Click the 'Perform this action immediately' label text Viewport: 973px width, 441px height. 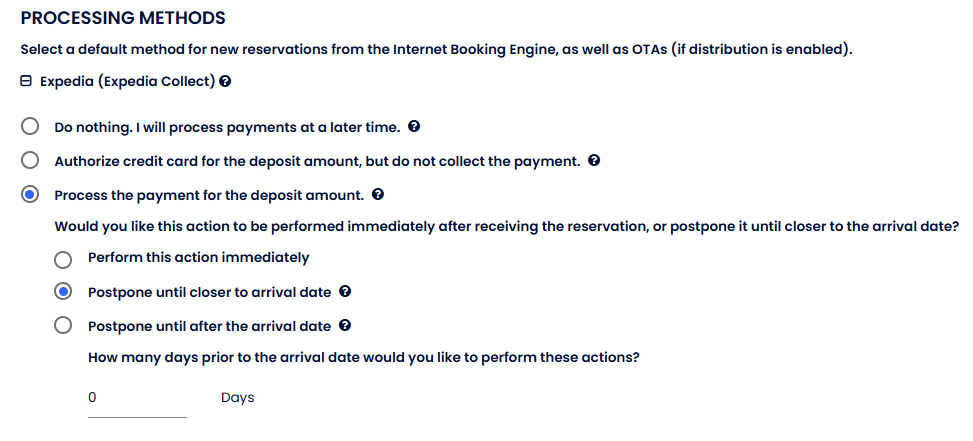coord(198,258)
